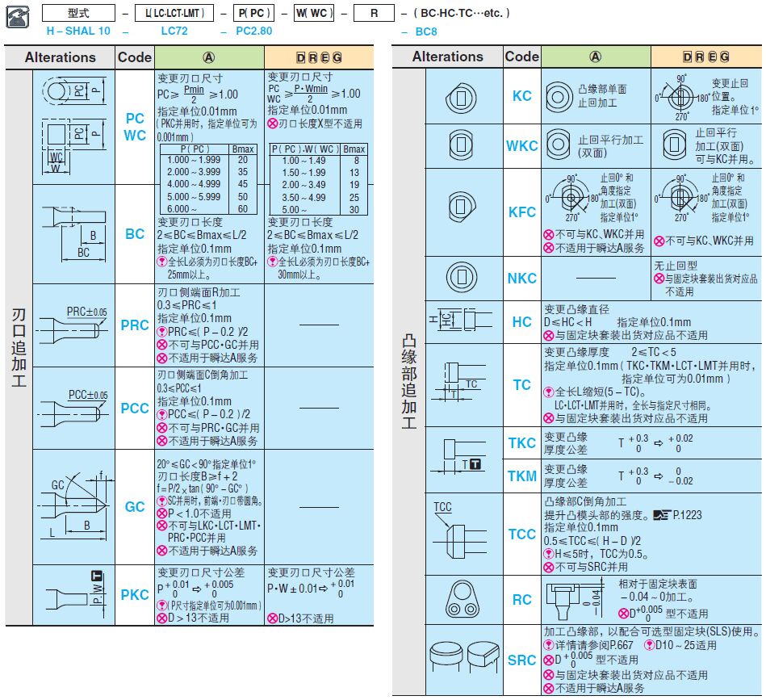The image size is (766, 700).
Task: Click the BC blade length punch diagram
Action: point(73,234)
